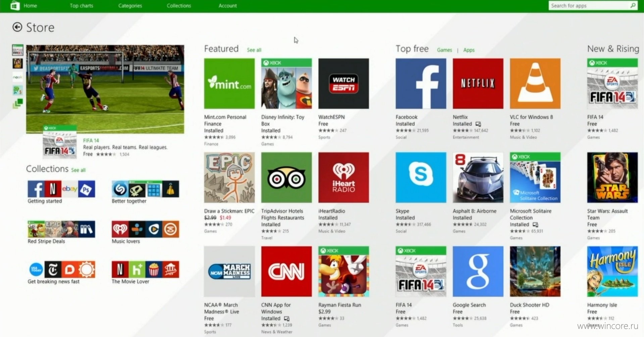644x337 pixels.
Task: Open the WatchESPN app tile
Action: click(344, 83)
